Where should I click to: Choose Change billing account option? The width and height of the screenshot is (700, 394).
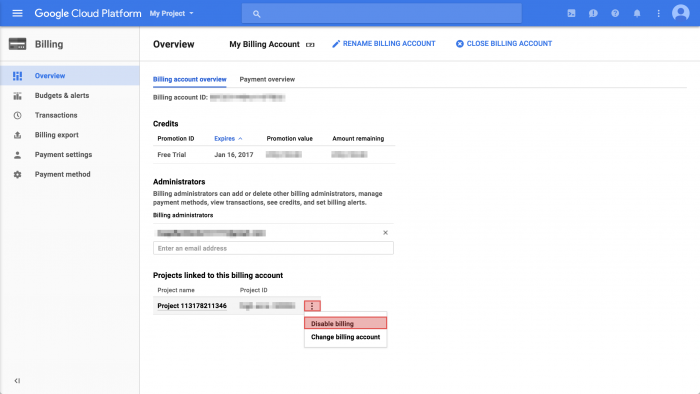(346, 337)
